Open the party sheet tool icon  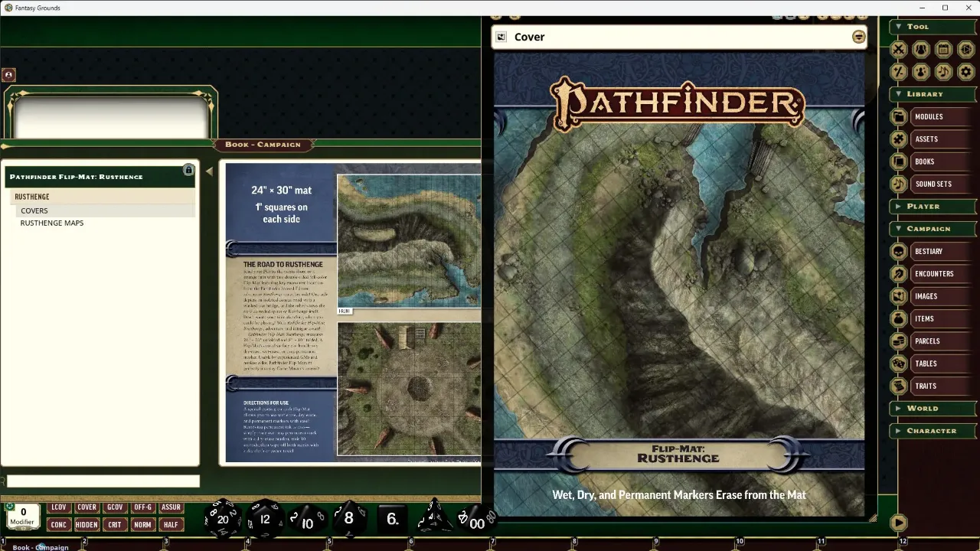tap(921, 50)
